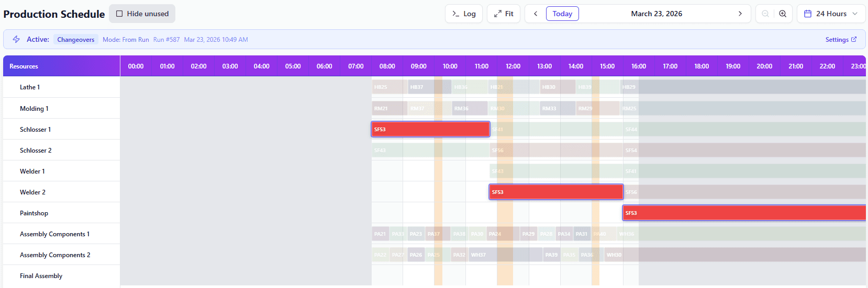This screenshot has height=288, width=868.
Task: Enable the Hide unused checkbox
Action: 119,14
